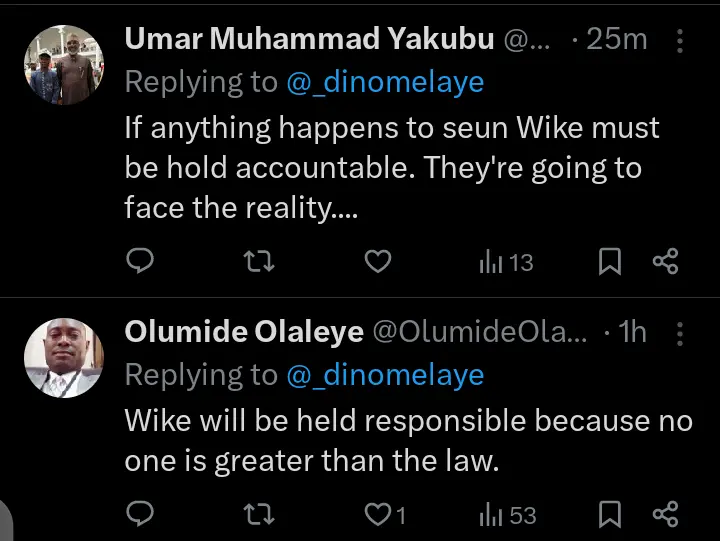Screen dimensions: 720x541
Task: View analytics showing 53 views
Action: click(508, 515)
